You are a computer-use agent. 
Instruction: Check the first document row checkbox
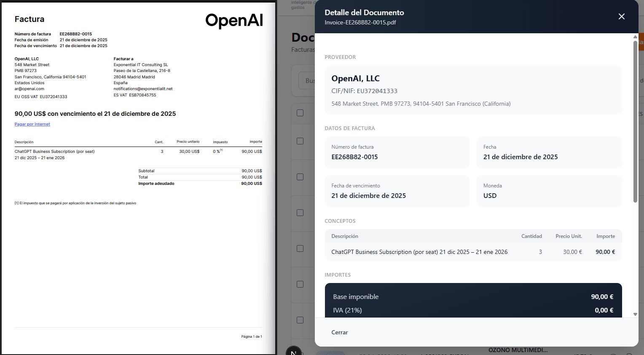tap(300, 141)
